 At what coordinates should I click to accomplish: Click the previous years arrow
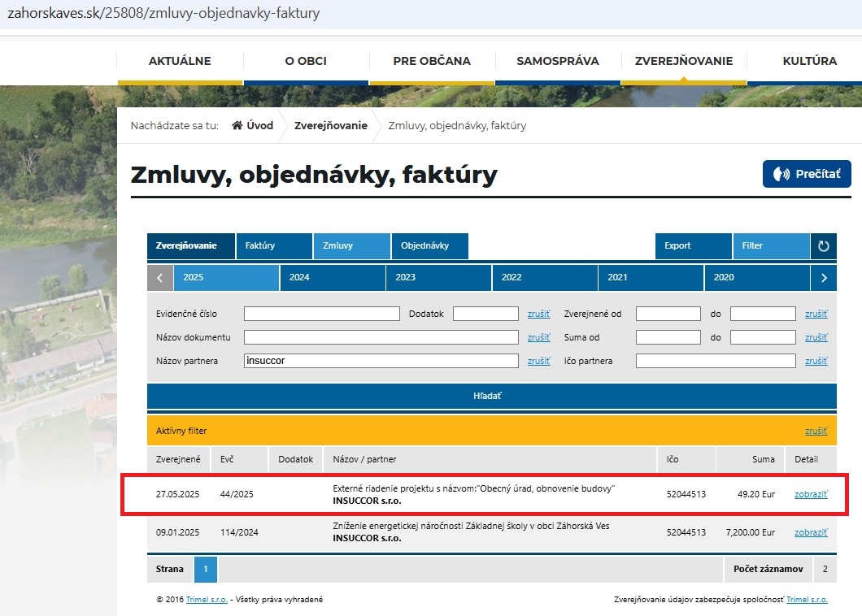click(x=159, y=278)
